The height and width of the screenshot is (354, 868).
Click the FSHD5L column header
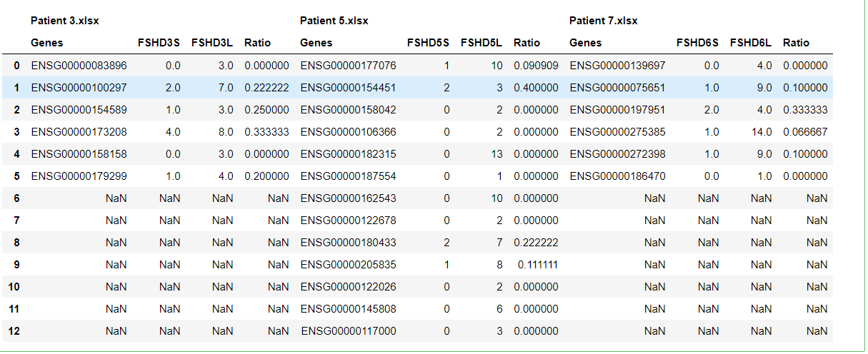[482, 43]
